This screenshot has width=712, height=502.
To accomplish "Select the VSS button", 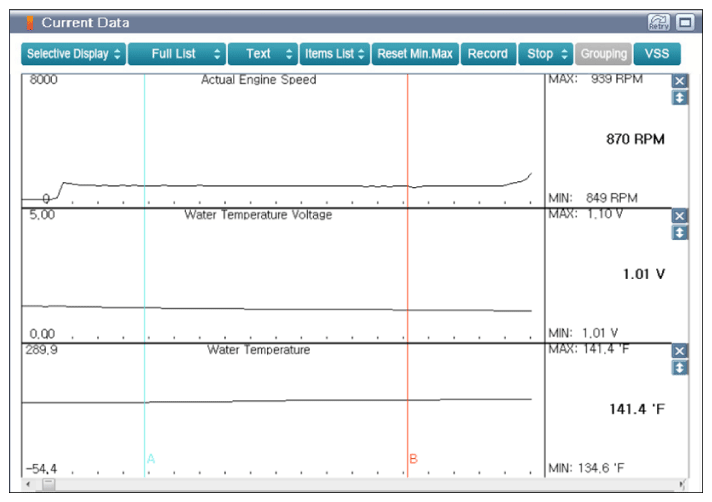I will (x=657, y=54).
